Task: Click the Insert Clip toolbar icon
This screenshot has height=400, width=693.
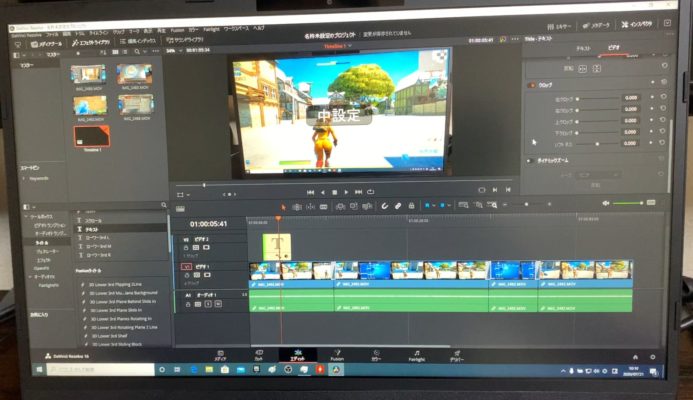Action: [x=340, y=206]
